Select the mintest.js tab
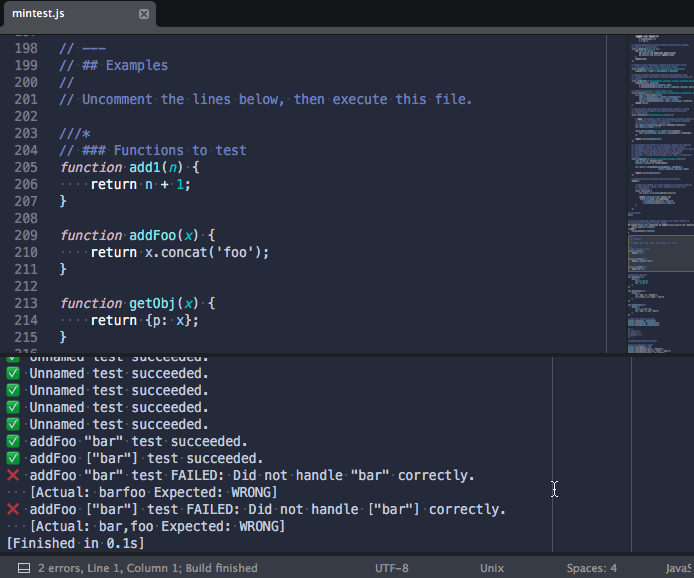This screenshot has height=578, width=694. [x=80, y=14]
